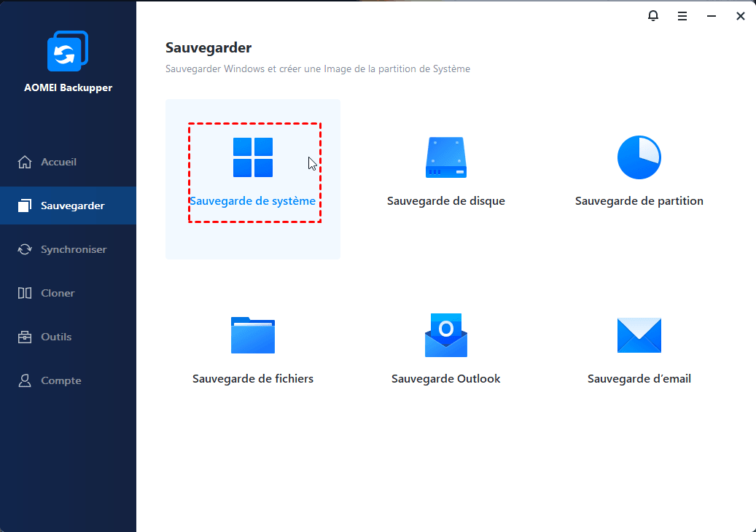Choose Sauvegarde de système label
The width and height of the screenshot is (756, 532).
(x=253, y=201)
